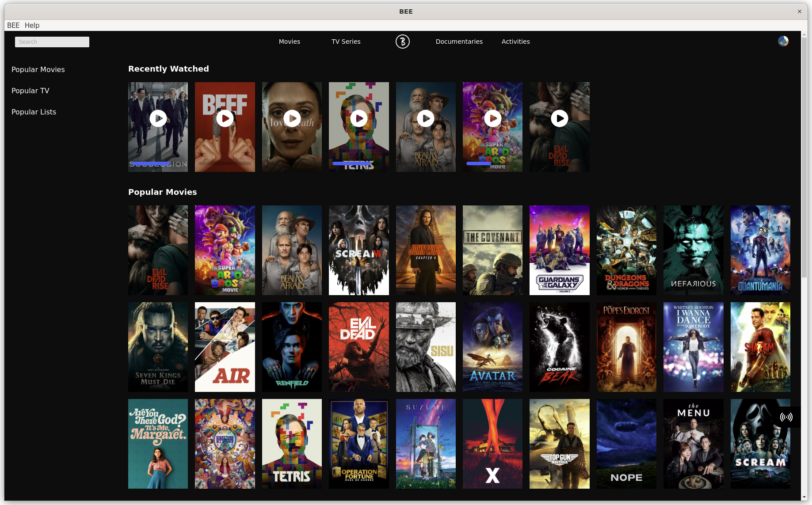Open The Menu poster
This screenshot has width=812, height=505.
click(x=694, y=444)
